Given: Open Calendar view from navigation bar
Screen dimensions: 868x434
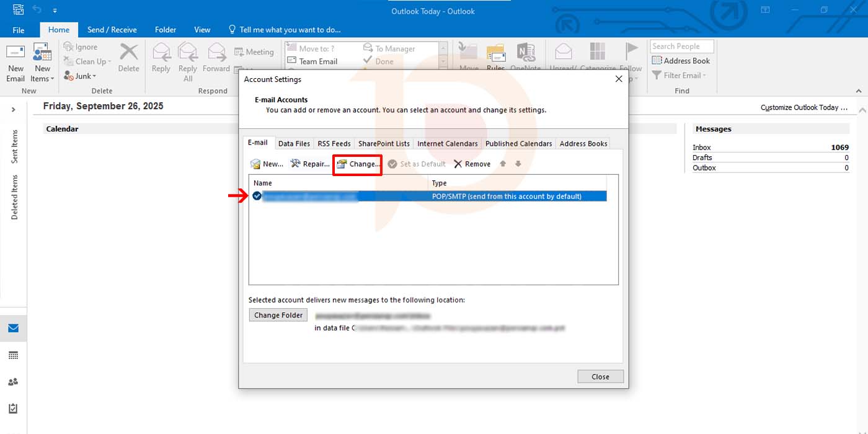Looking at the screenshot, I should tap(13, 355).
